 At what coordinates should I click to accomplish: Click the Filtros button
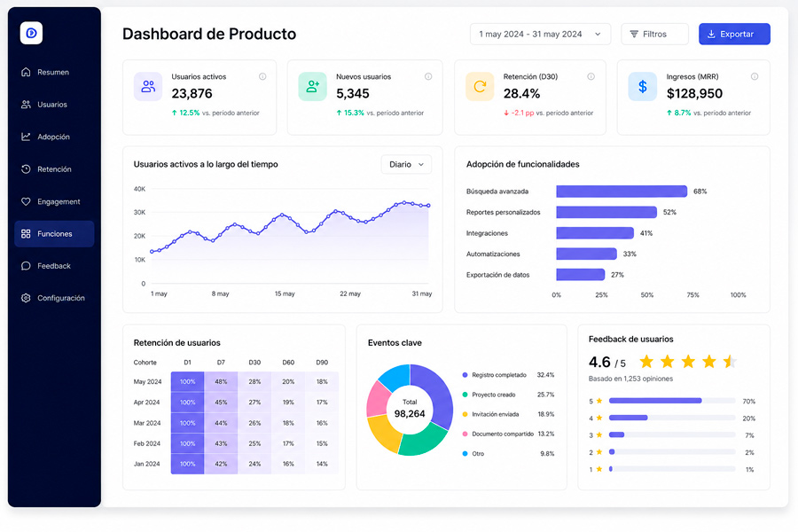tap(654, 34)
